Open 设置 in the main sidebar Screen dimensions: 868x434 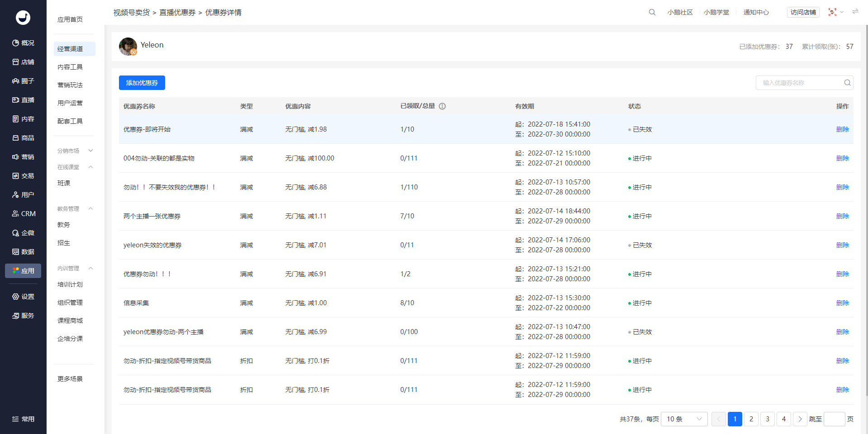[x=23, y=297]
